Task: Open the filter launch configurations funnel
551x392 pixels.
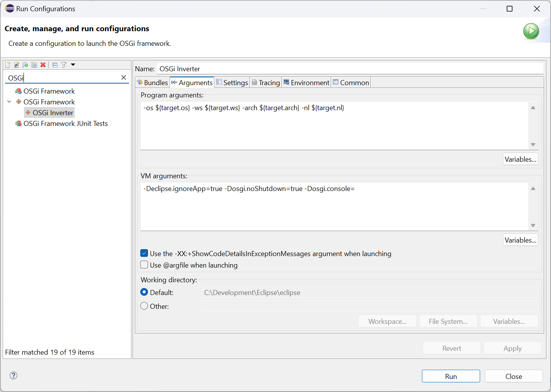Action: click(64, 65)
